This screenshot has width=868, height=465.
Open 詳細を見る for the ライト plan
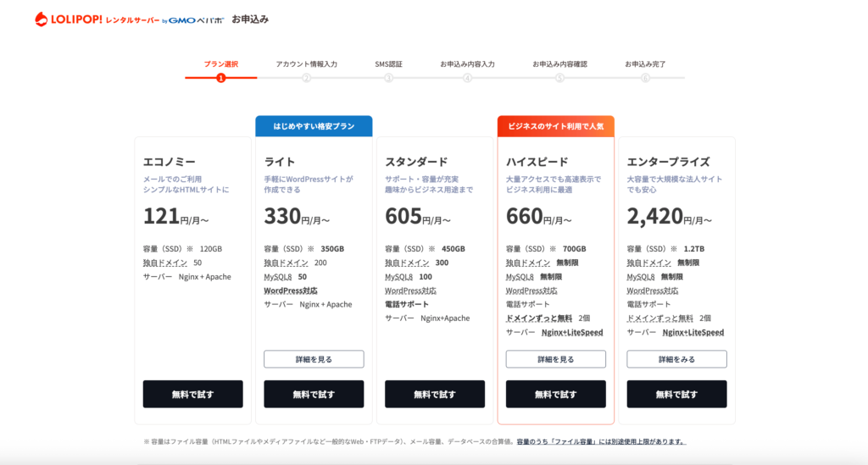point(314,359)
